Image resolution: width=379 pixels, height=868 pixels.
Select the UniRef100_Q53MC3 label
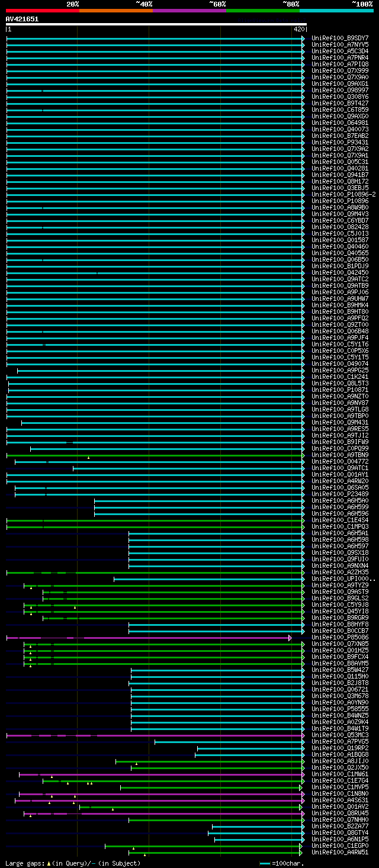pos(340,735)
